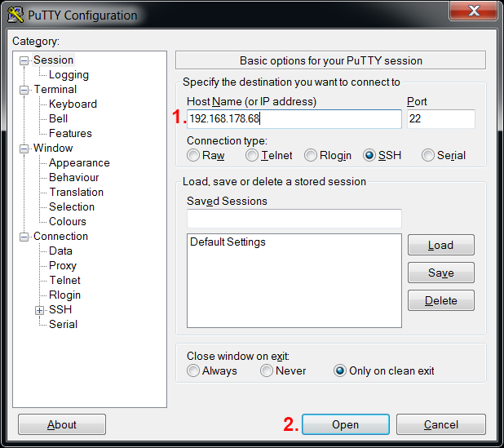
Task: Open Serial category in the tree
Action: (63, 324)
